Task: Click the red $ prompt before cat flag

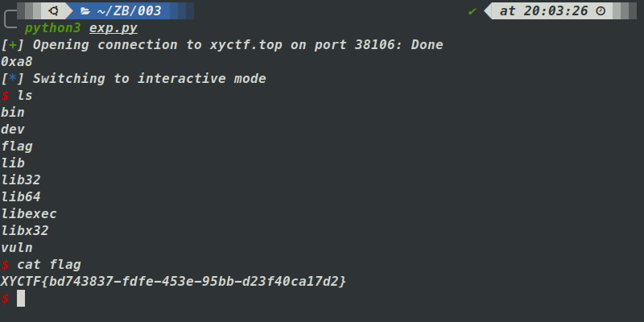Action: click(5, 264)
